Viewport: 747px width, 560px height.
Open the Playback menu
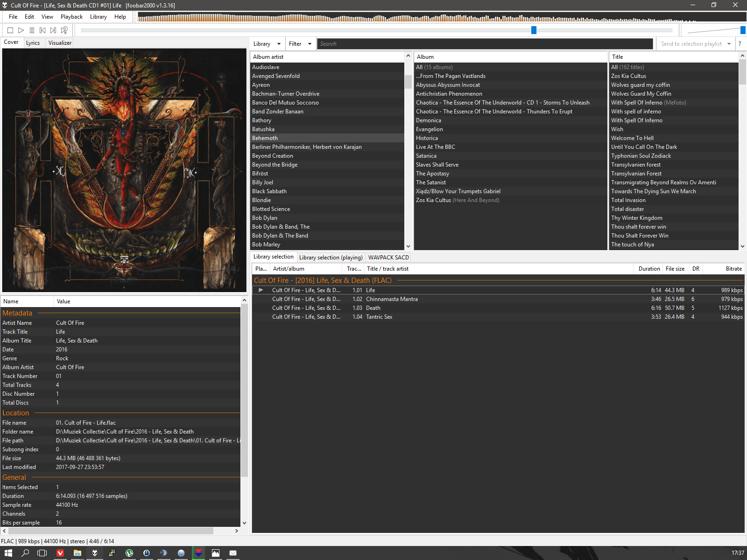[71, 17]
